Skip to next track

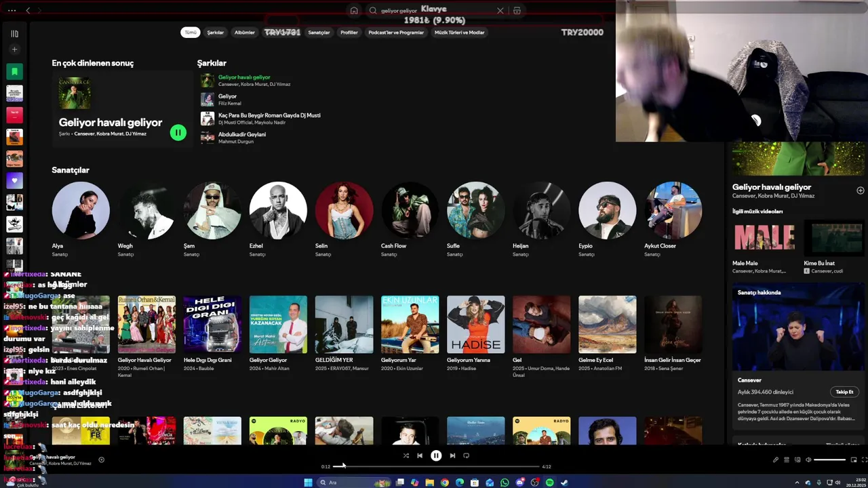pos(452,455)
